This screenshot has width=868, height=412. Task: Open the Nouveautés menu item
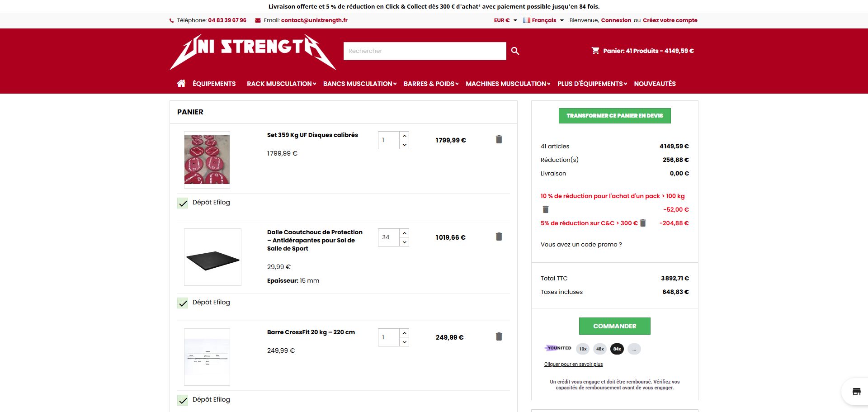click(x=655, y=84)
